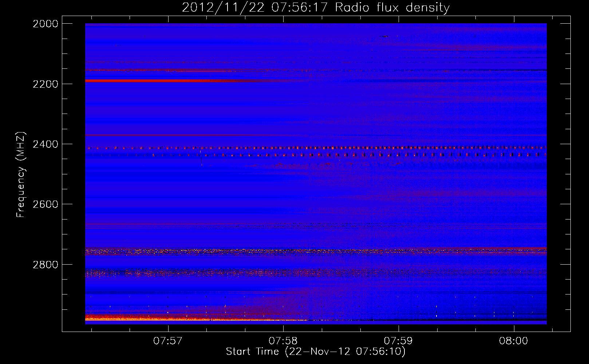The height and width of the screenshot is (364, 589).
Task: Click the 08:00 time tick label
Action: (x=514, y=341)
